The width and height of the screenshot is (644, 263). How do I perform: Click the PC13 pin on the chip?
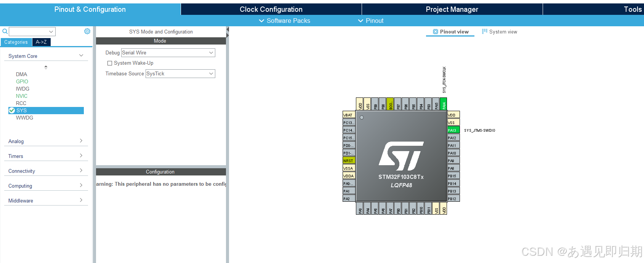[x=349, y=123]
